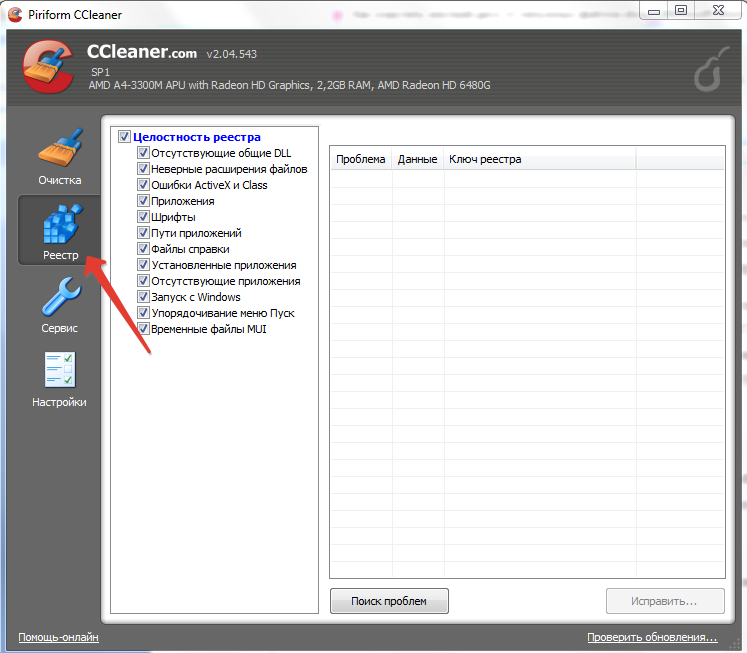
Task: Click the Данные column header
Action: click(417, 159)
